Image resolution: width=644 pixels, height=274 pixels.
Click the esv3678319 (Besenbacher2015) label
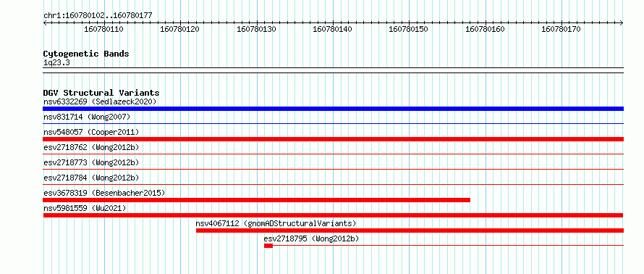click(x=104, y=193)
